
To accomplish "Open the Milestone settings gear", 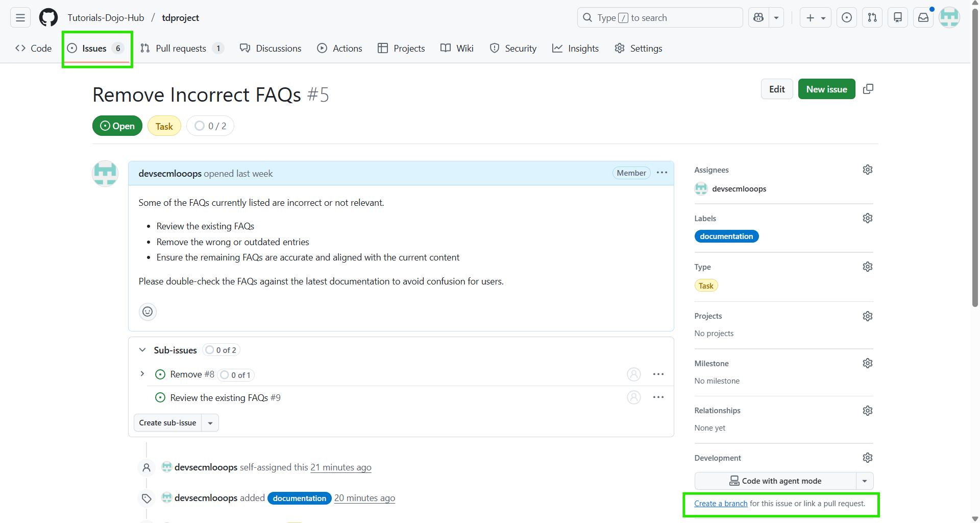I will (868, 363).
